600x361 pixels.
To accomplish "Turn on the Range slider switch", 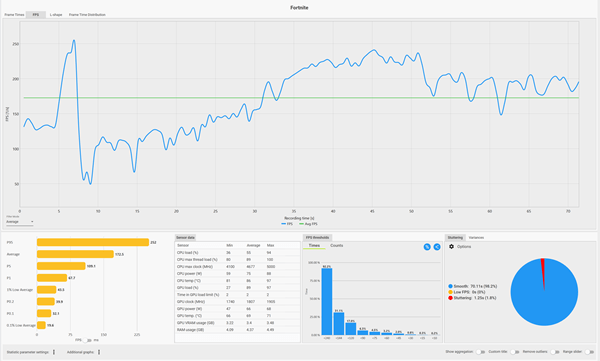I will [589, 352].
